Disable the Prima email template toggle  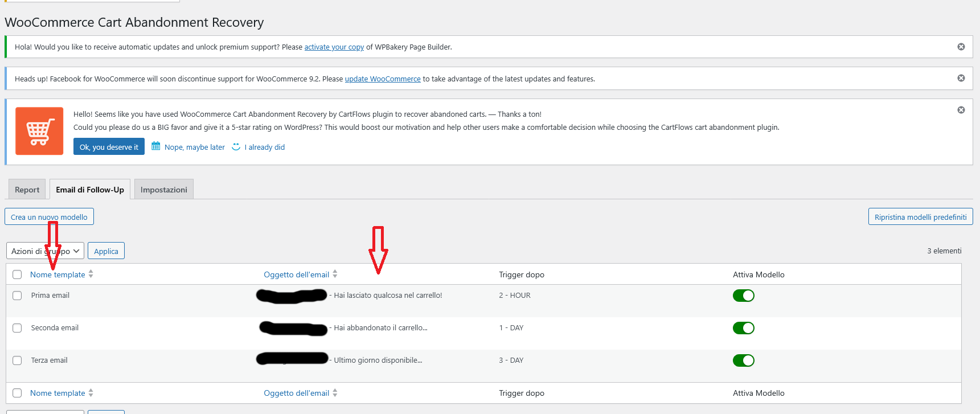point(743,296)
